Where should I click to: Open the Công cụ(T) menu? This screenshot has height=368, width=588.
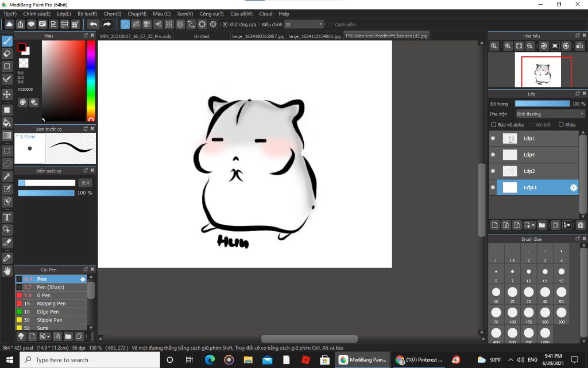point(211,14)
